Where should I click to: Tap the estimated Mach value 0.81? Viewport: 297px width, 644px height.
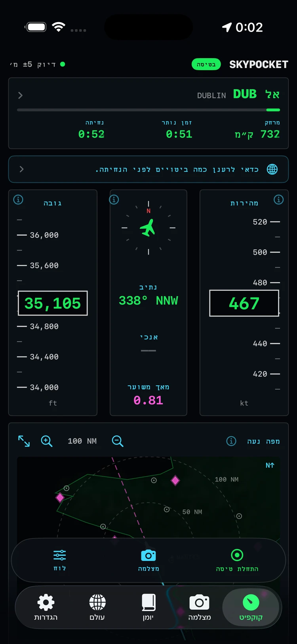148,400
